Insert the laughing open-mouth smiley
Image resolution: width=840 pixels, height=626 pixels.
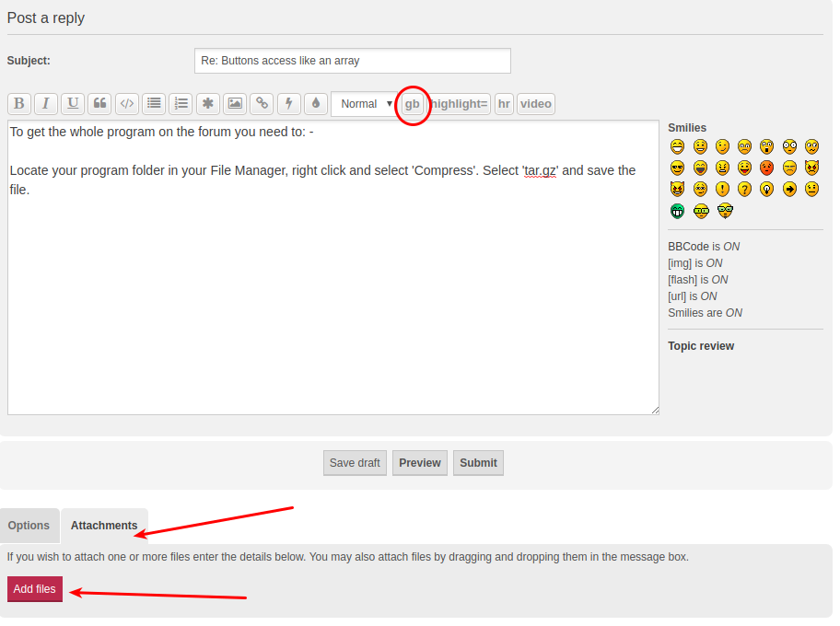700,168
